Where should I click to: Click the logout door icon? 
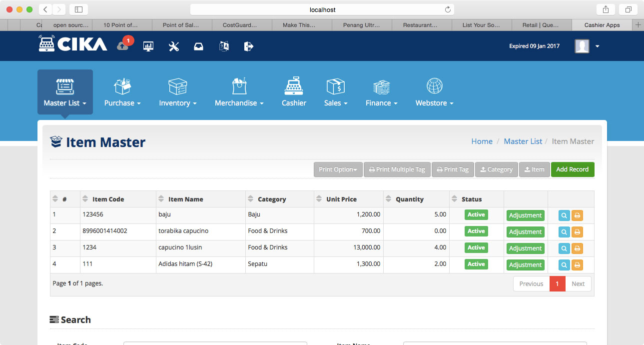248,46
